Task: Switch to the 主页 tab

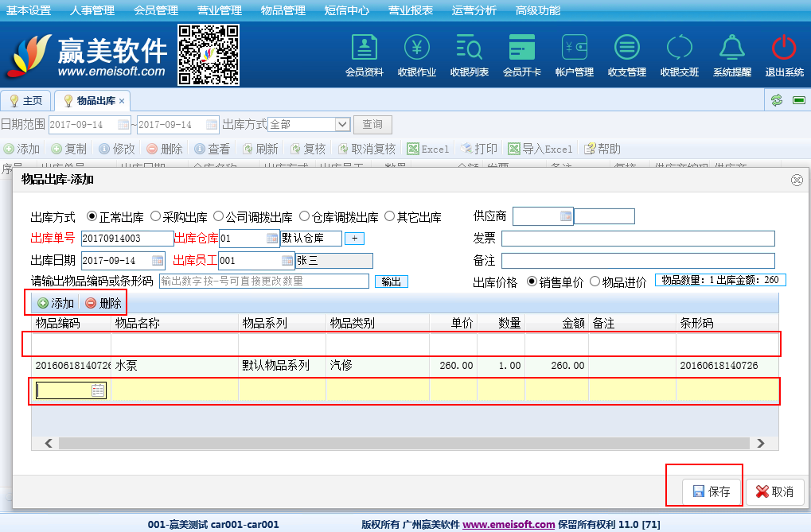Action: click(x=26, y=101)
